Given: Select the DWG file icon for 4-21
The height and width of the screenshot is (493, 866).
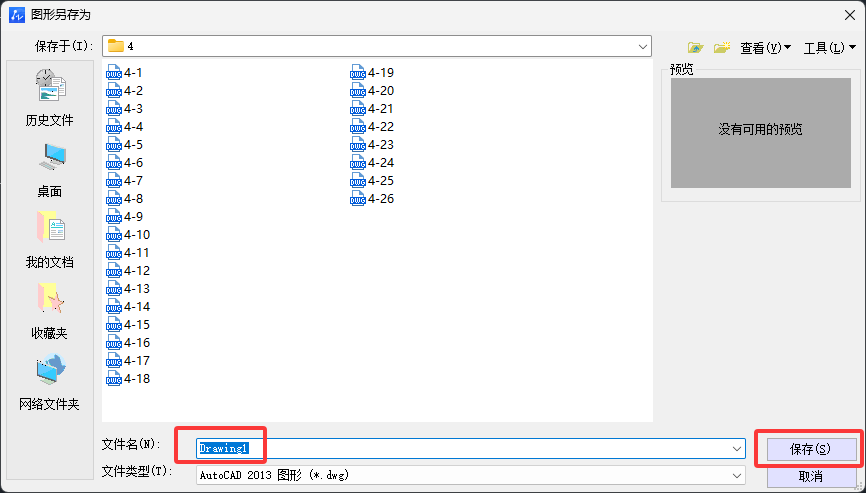Looking at the screenshot, I should (x=358, y=109).
